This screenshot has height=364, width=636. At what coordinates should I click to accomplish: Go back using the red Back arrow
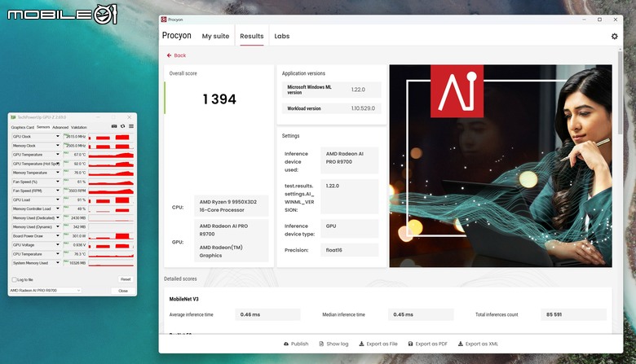pos(176,55)
